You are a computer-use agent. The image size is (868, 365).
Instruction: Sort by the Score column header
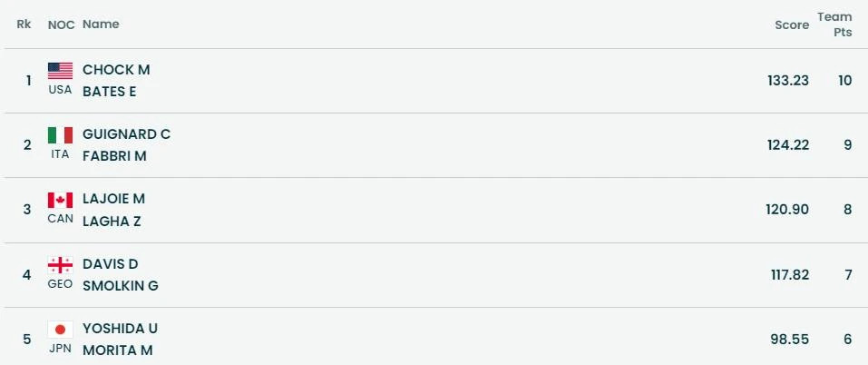coord(791,25)
